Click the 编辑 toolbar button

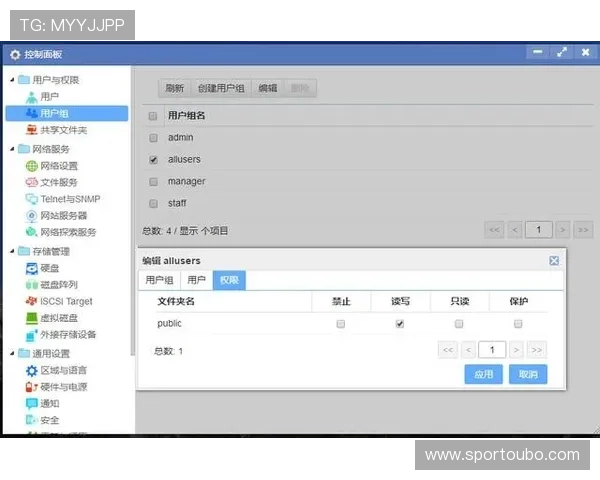click(268, 88)
